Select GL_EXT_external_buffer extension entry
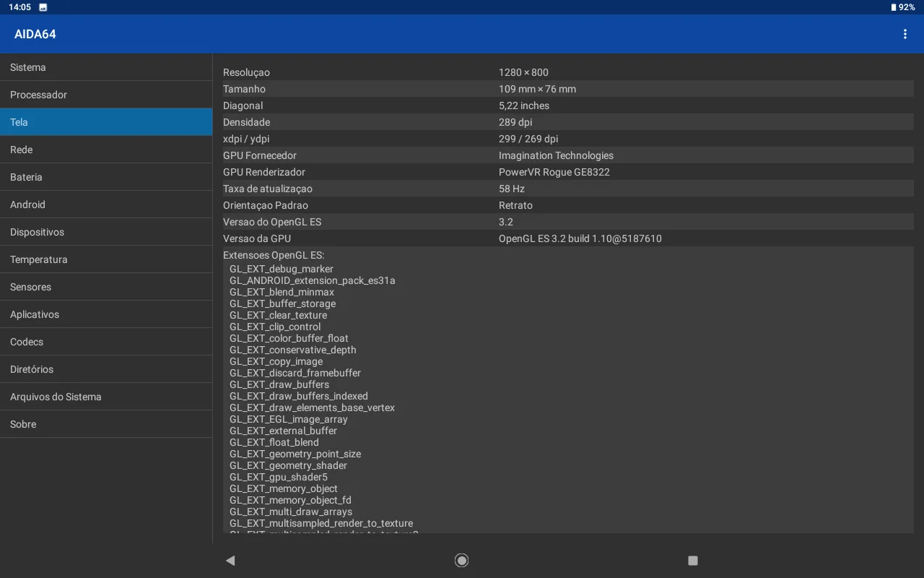The height and width of the screenshot is (578, 924). 284,431
